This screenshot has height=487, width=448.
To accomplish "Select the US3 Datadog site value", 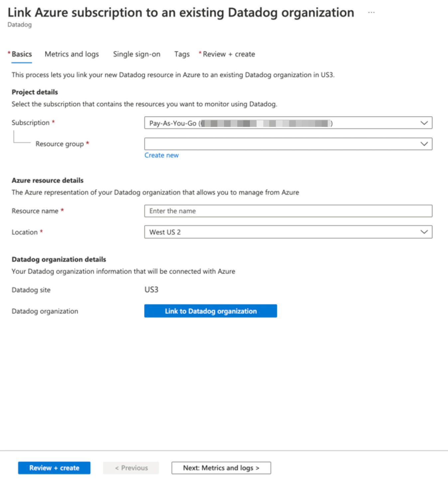I will point(152,290).
